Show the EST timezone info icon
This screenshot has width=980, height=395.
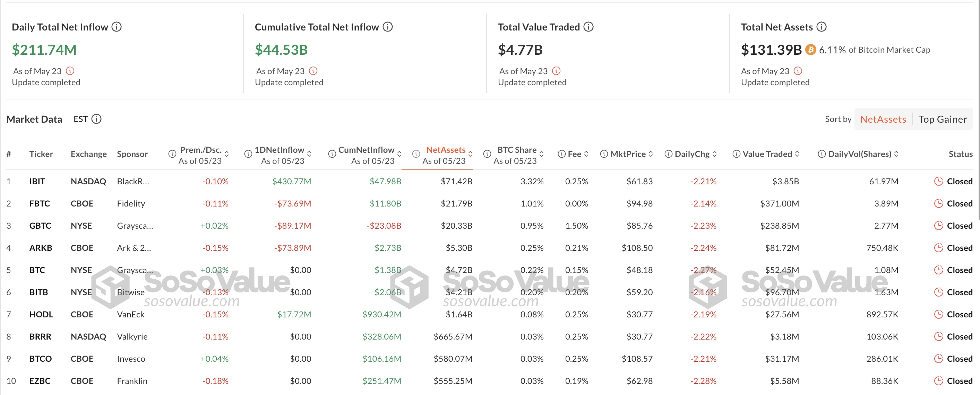point(97,119)
